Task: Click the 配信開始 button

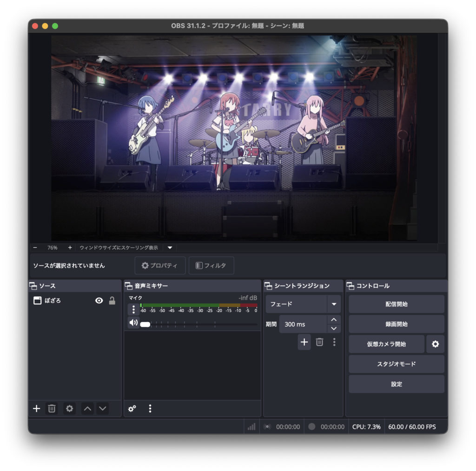Action: [396, 304]
